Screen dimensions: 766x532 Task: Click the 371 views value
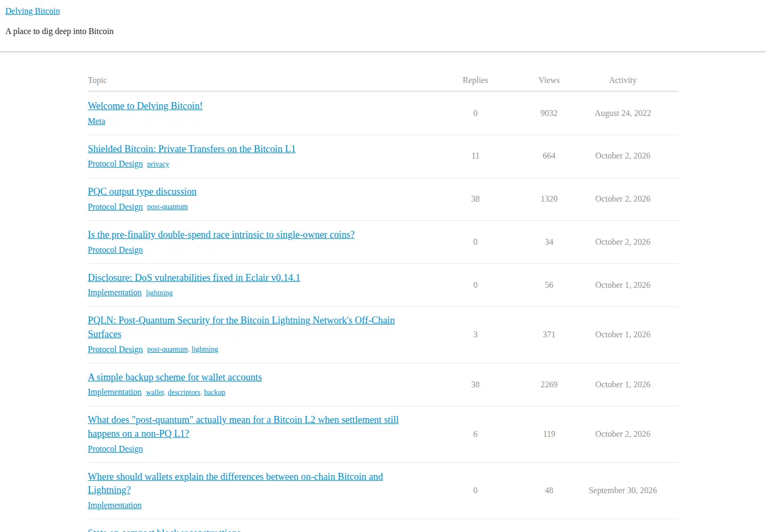tap(549, 335)
